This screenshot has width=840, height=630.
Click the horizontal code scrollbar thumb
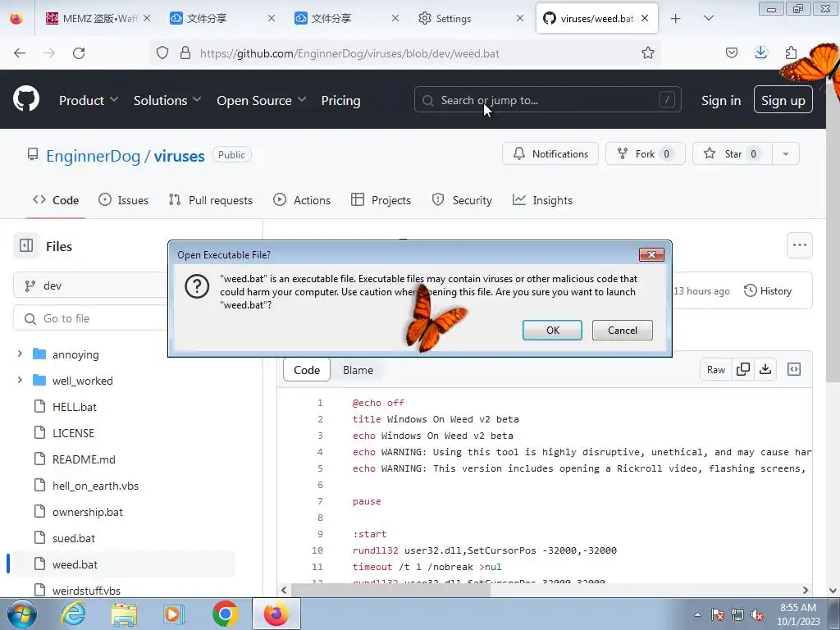point(391,590)
